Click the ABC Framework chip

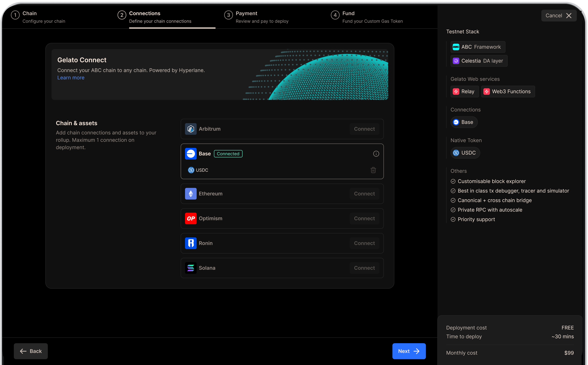(478, 47)
